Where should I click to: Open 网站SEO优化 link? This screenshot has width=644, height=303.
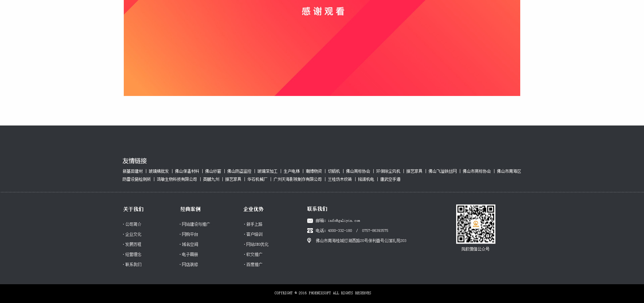[257, 245]
